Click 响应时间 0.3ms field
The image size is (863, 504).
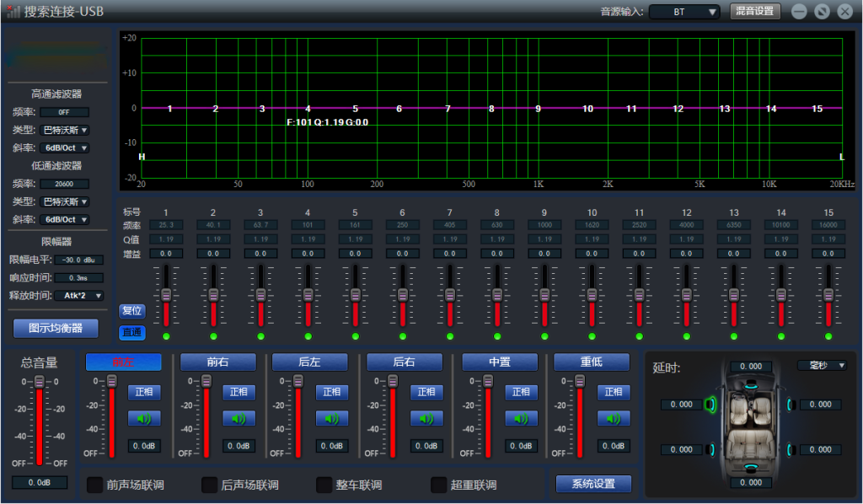click(x=78, y=278)
